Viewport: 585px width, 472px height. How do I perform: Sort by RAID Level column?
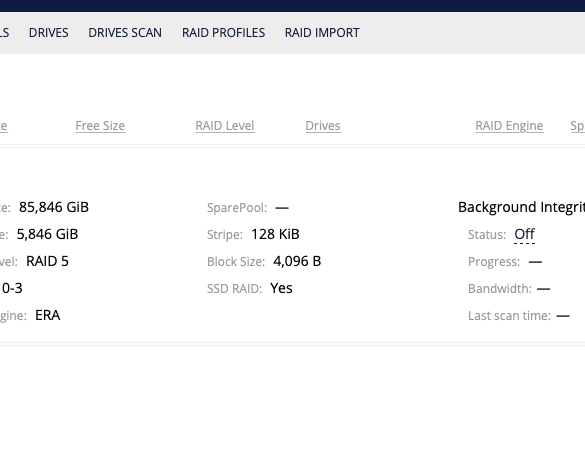tap(225, 126)
